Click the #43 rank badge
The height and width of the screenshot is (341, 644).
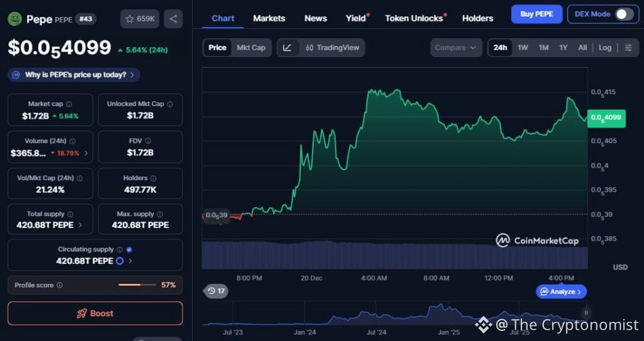[x=86, y=19]
